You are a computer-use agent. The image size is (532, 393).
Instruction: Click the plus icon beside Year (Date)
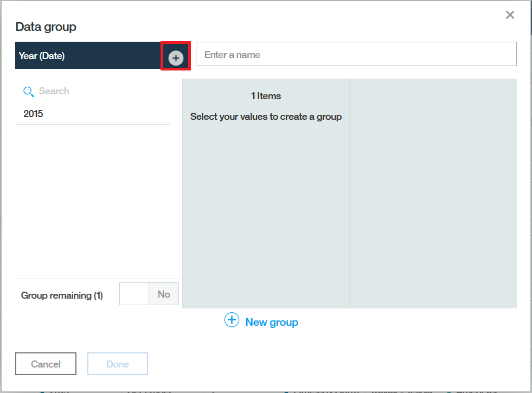pyautogui.click(x=176, y=58)
